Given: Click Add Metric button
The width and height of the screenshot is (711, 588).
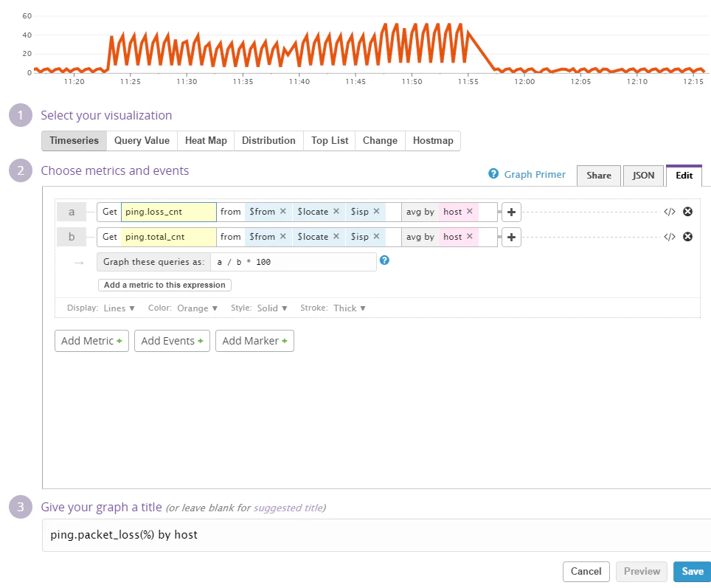Looking at the screenshot, I should tap(91, 341).
